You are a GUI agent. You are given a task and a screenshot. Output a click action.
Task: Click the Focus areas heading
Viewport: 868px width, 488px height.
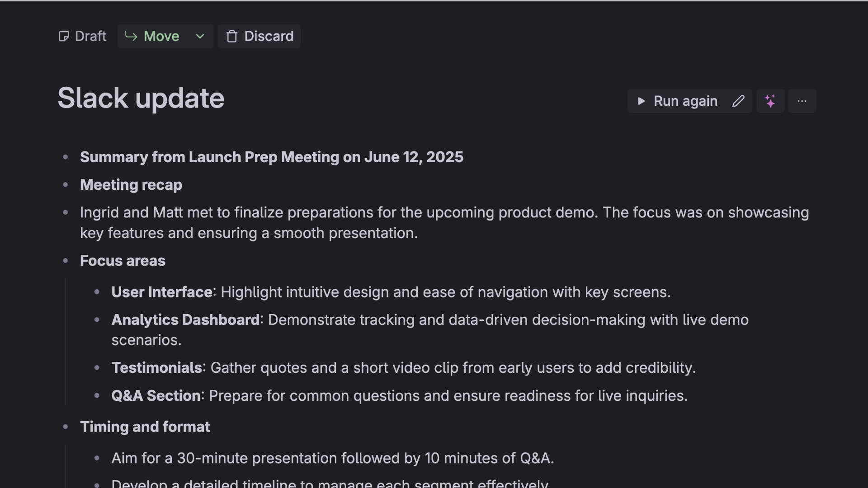(123, 261)
